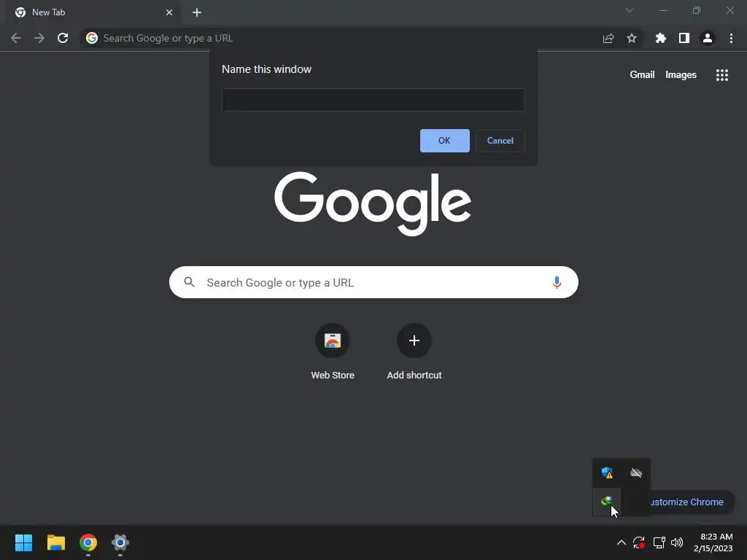The image size is (747, 560).
Task: Click the Chrome taskbar icon
Action: pos(88,542)
